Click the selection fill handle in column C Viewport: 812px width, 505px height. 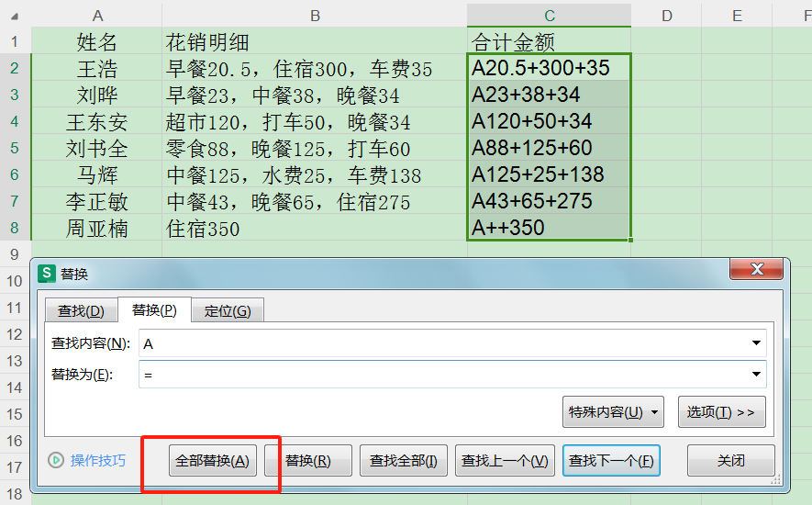[630, 240]
